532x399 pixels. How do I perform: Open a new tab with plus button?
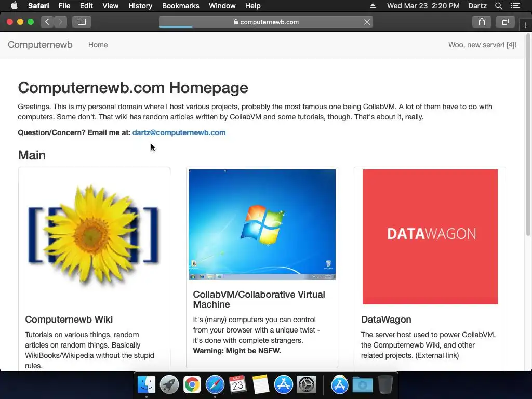coord(525,25)
